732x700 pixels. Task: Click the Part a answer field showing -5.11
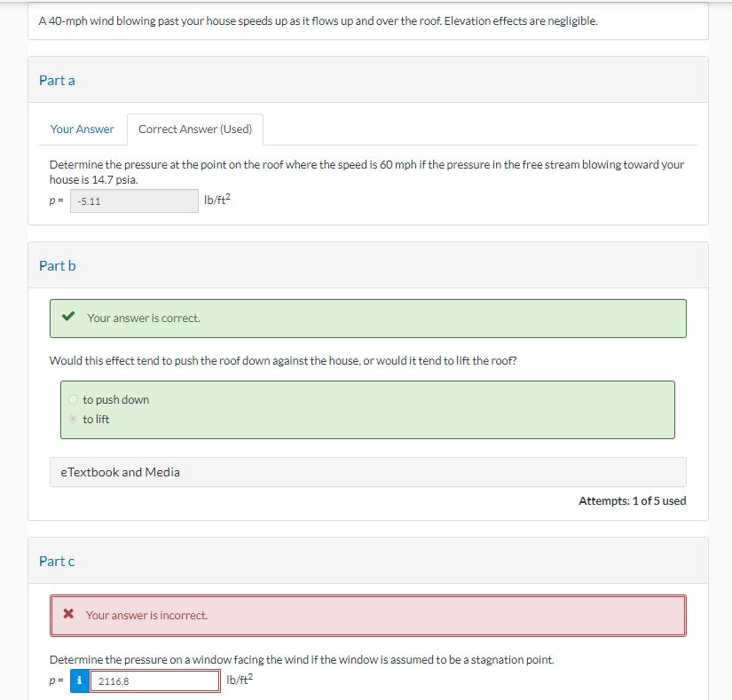(x=134, y=201)
